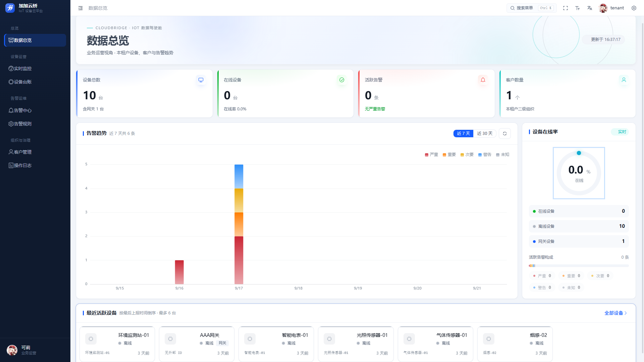Open 实时监控 in the sidebar
The height and width of the screenshot is (362, 644).
(35, 68)
